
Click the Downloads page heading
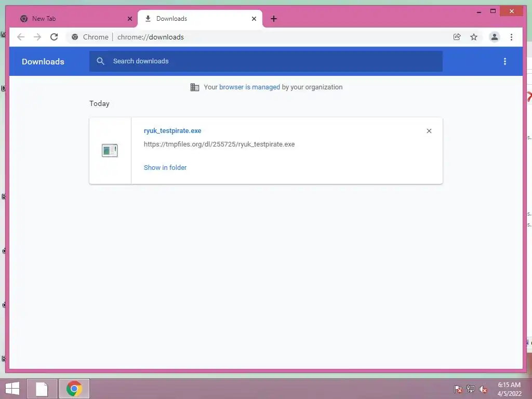(x=43, y=61)
